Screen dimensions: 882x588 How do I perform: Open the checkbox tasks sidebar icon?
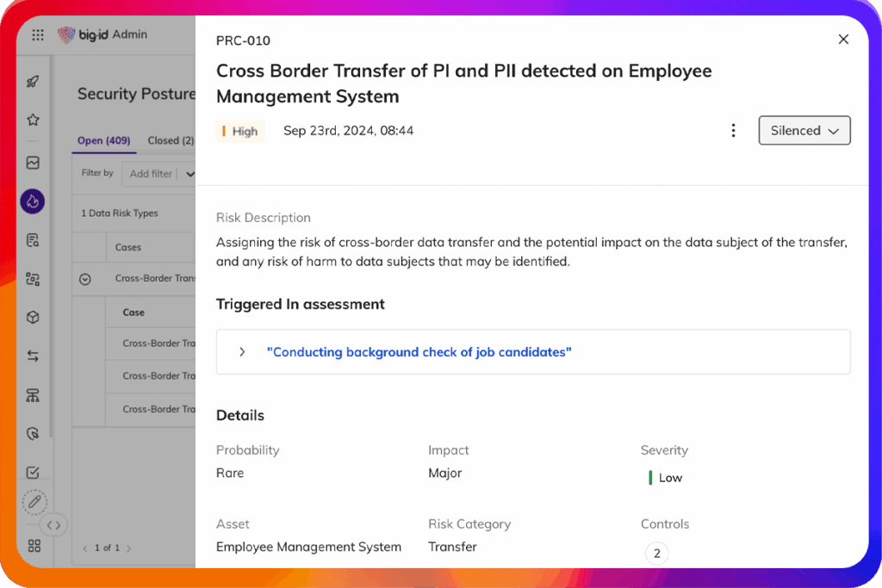tap(33, 472)
